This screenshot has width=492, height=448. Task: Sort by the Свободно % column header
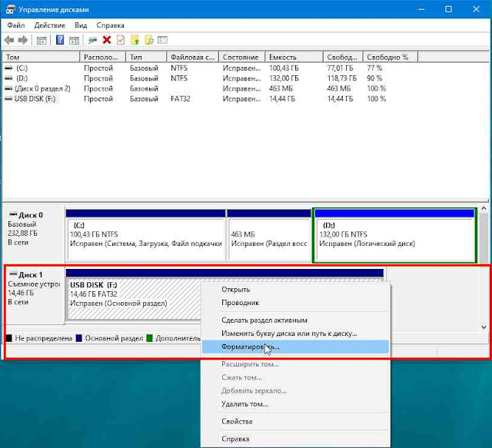click(x=391, y=57)
